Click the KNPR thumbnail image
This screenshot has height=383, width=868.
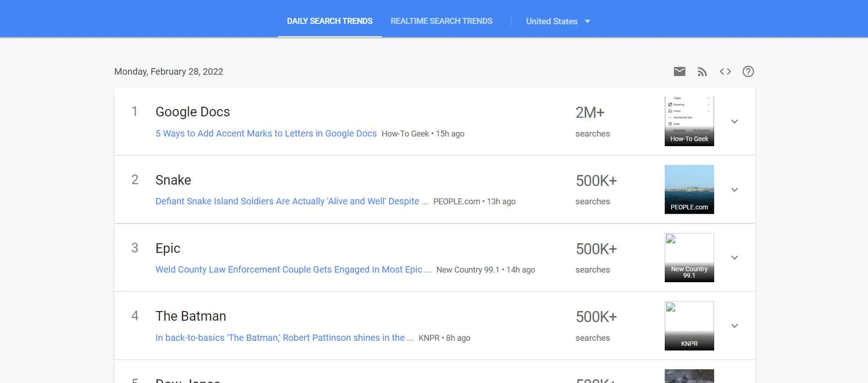coord(689,326)
